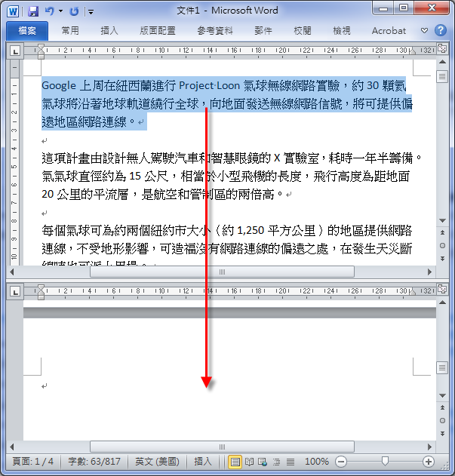Switch to Full Screen Reading view
This screenshot has height=476, width=455.
click(x=249, y=462)
